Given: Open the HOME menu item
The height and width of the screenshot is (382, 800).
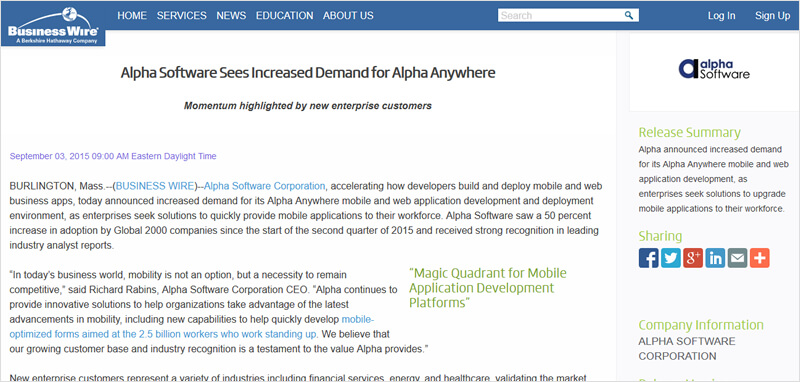Looking at the screenshot, I should [x=132, y=15].
